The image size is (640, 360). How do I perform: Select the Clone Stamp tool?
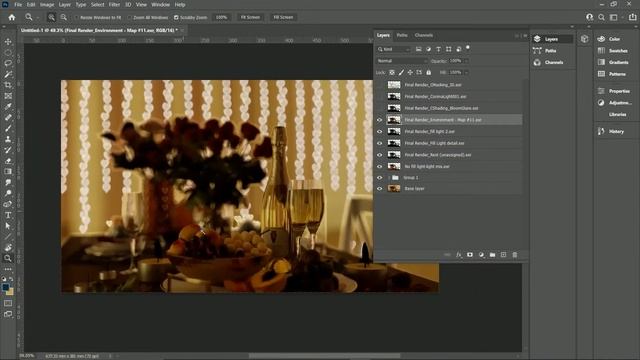(8, 139)
